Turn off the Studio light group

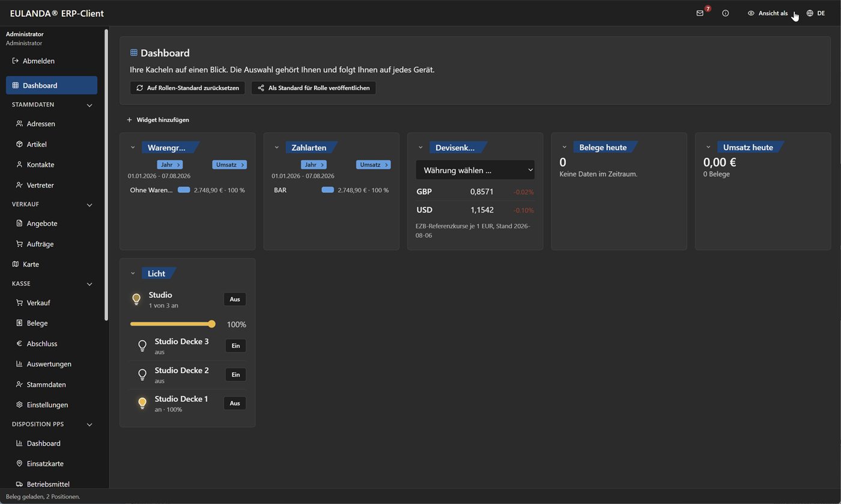pos(235,299)
